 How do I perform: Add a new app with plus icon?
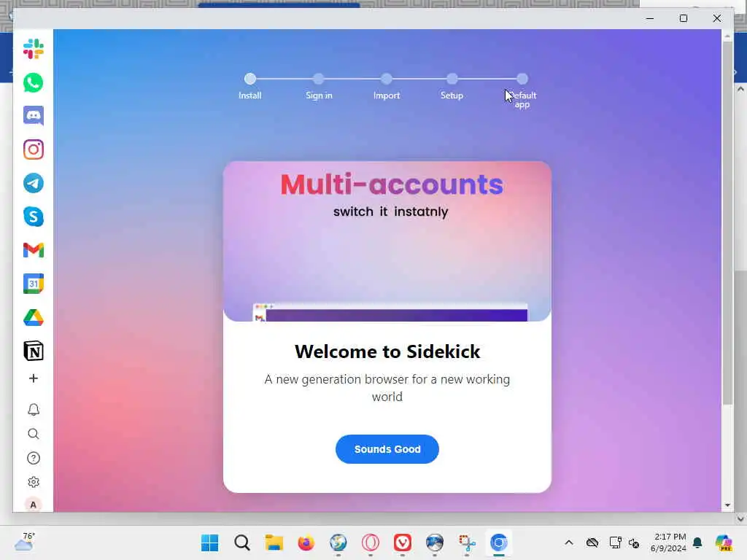click(34, 378)
